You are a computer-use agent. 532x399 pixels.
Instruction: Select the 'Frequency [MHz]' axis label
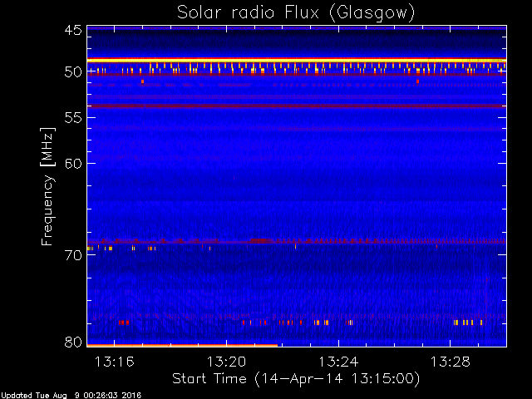click(x=47, y=186)
